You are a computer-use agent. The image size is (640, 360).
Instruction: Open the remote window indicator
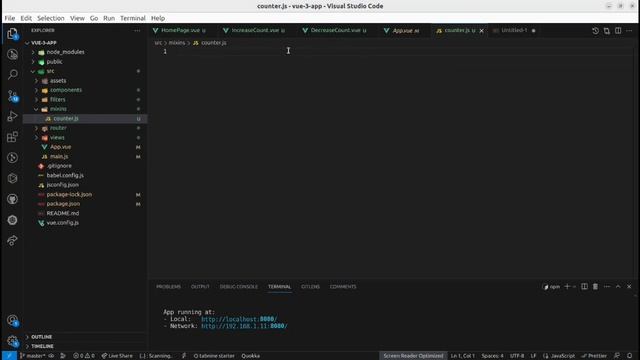pyautogui.click(x=9, y=356)
